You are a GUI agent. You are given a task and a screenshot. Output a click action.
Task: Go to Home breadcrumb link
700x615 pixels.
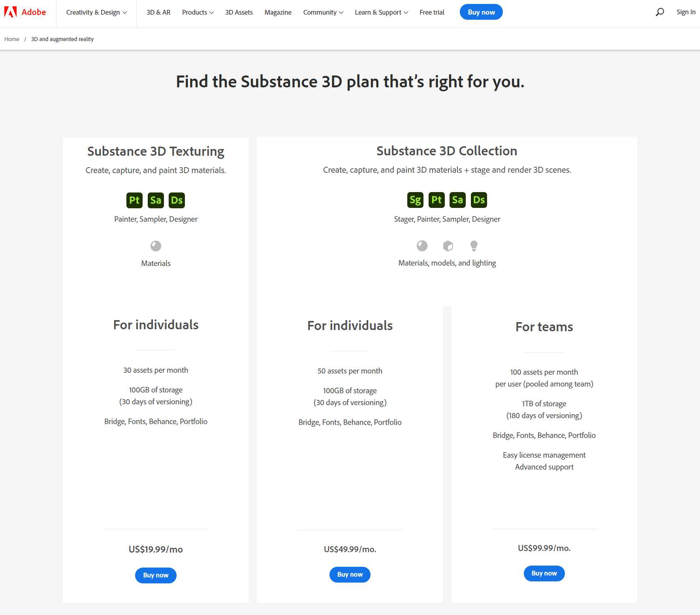pyautogui.click(x=12, y=39)
